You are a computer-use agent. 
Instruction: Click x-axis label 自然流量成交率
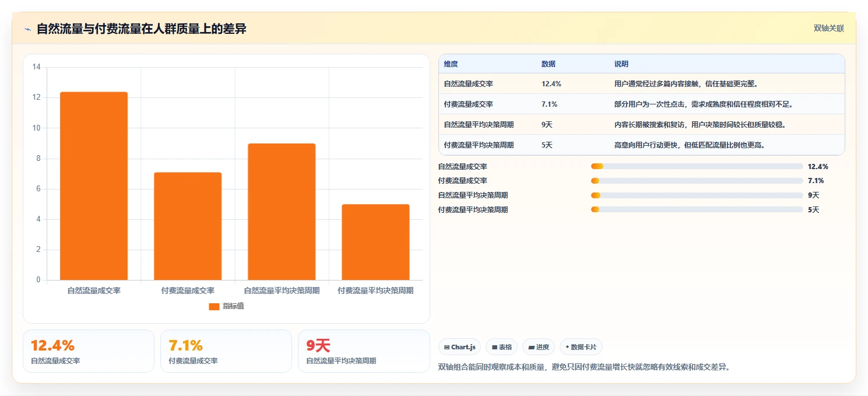pos(94,290)
